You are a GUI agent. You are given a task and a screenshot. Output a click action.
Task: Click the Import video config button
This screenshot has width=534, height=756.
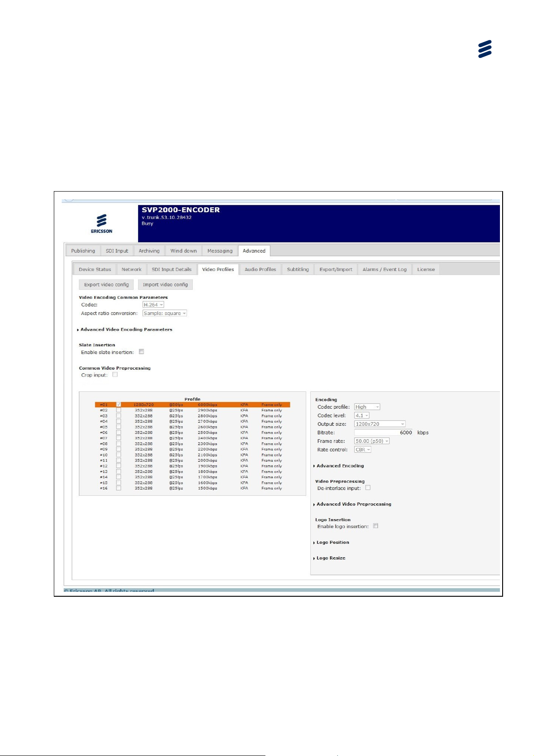pyautogui.click(x=165, y=284)
